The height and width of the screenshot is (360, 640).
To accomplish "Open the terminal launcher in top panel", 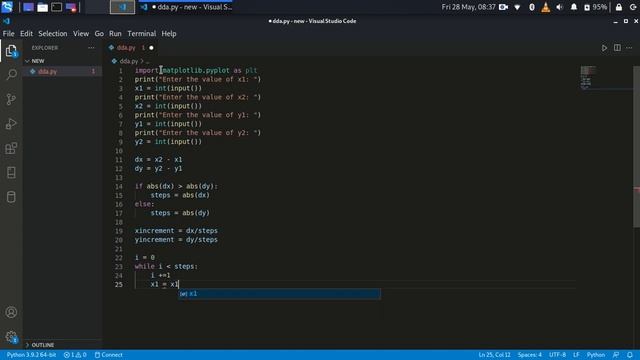I will tap(57, 7).
